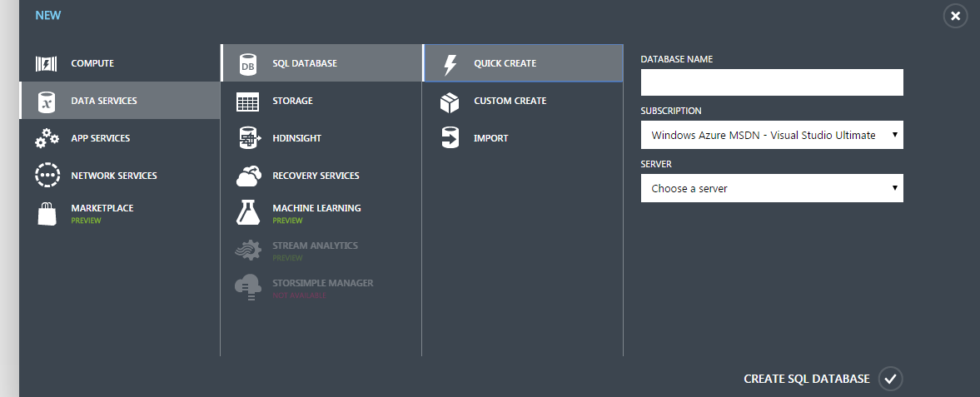Click into the Database Name field
The height and width of the screenshot is (397, 980).
(772, 82)
